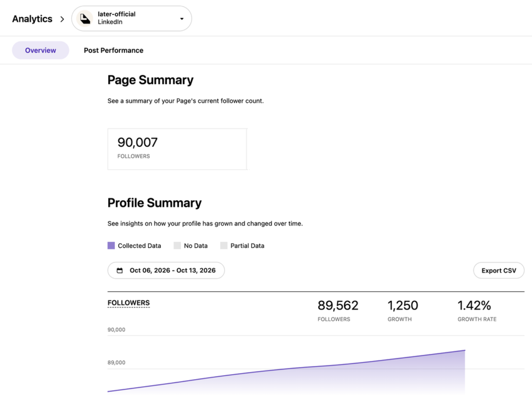532x397 pixels.
Task: Click the 90,000 y-axis label
Action: point(116,330)
